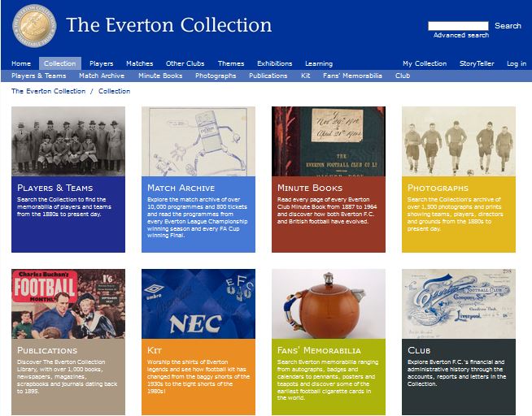Open the Match Archive cartoon sketch image
532x416 pixels.
[x=198, y=141]
